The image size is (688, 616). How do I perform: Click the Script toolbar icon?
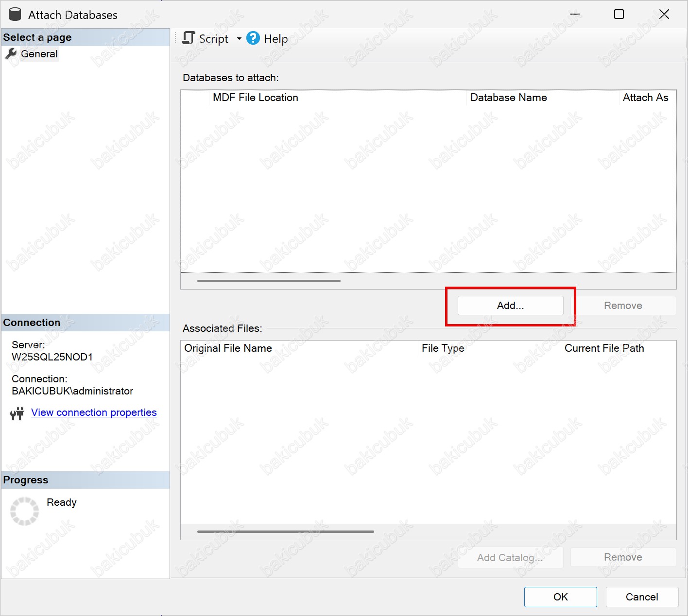pyautogui.click(x=188, y=38)
